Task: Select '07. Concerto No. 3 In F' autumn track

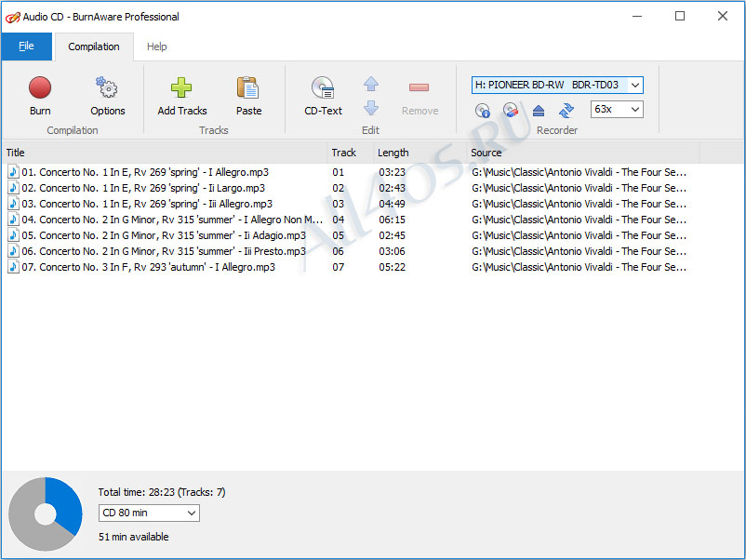Action: click(149, 267)
